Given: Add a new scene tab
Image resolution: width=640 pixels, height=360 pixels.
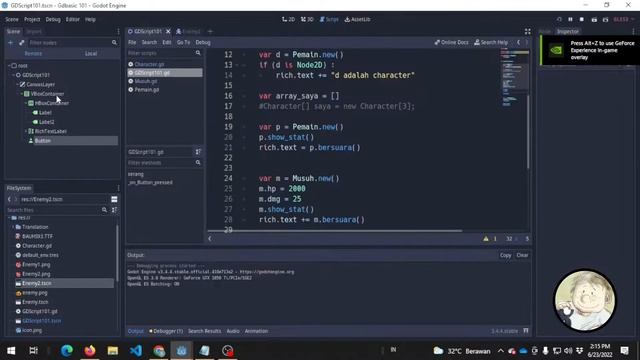Looking at the screenshot, I should (210, 31).
